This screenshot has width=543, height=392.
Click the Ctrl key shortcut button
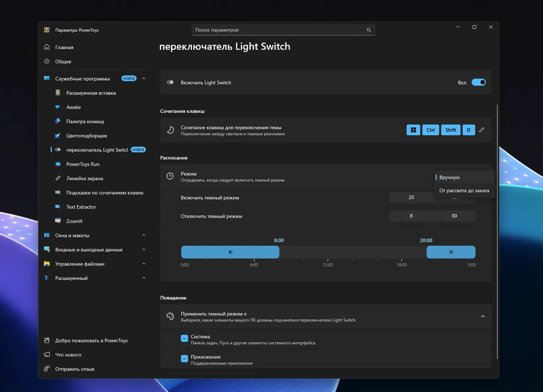[430, 130]
